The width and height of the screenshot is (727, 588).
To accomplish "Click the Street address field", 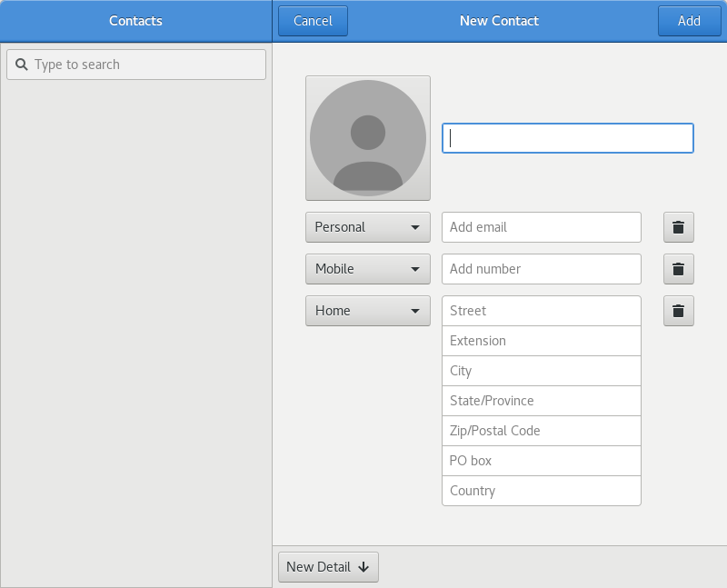I will coord(541,311).
